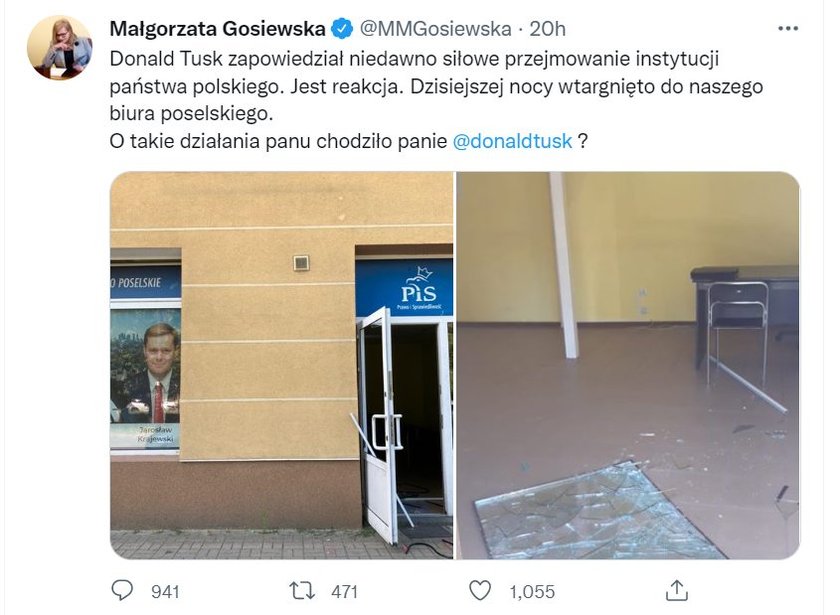Open the share upload icon
Screen dimensions: 840x615
tap(677, 590)
